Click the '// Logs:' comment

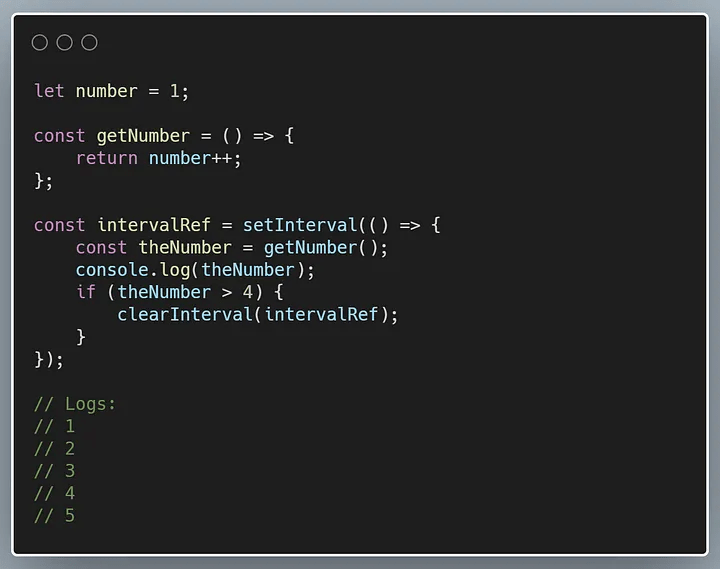coord(75,404)
